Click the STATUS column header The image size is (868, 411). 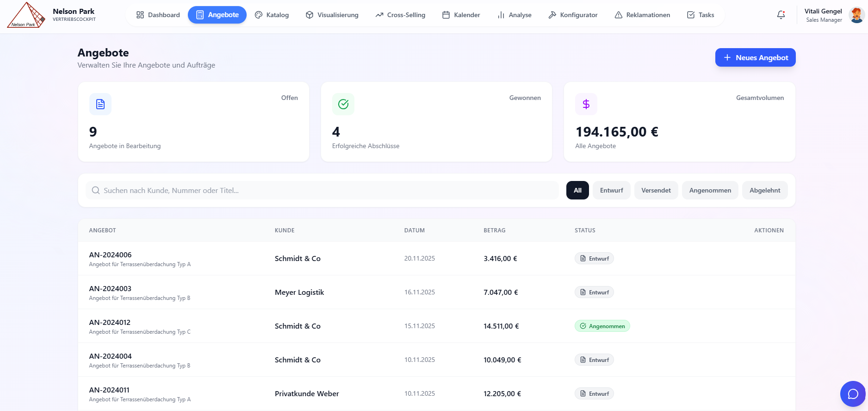pyautogui.click(x=585, y=230)
